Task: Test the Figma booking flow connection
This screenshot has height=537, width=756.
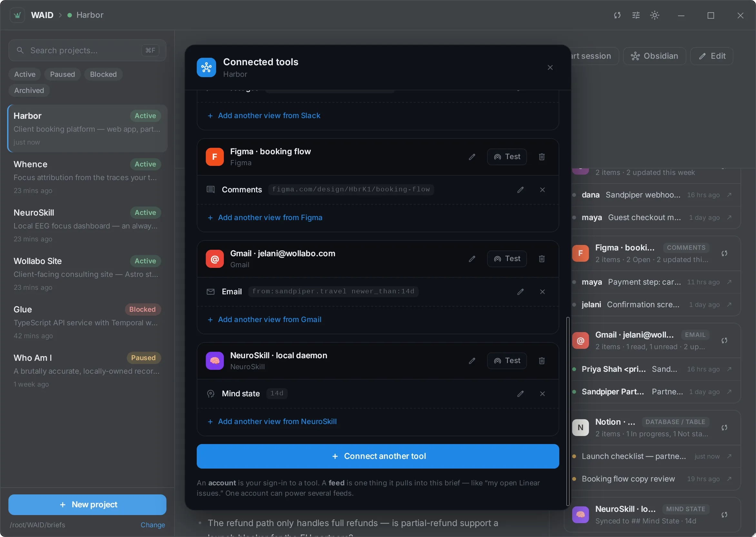Action: pyautogui.click(x=507, y=157)
